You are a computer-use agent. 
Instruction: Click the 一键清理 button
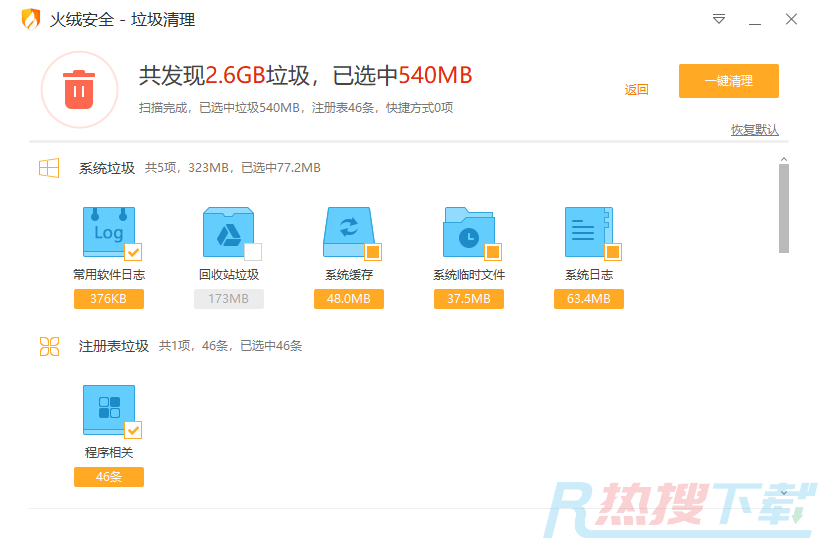point(728,81)
